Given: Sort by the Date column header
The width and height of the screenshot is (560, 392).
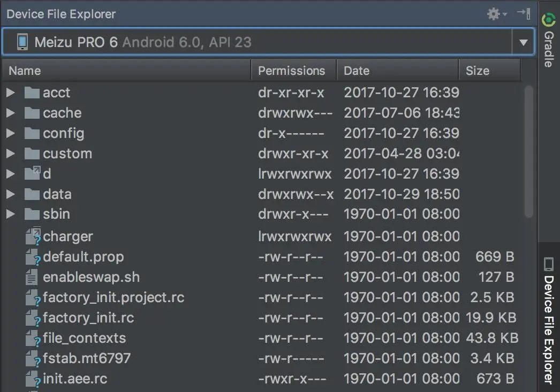Looking at the screenshot, I should 357,71.
